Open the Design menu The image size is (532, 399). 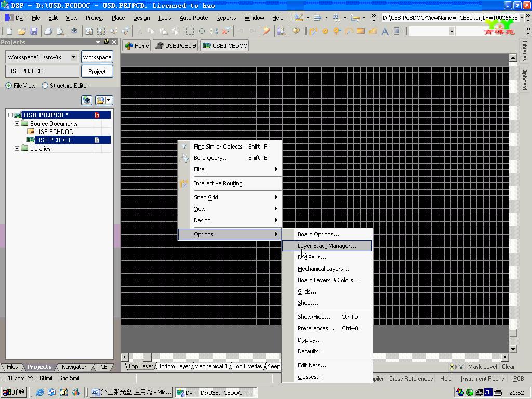(141, 18)
